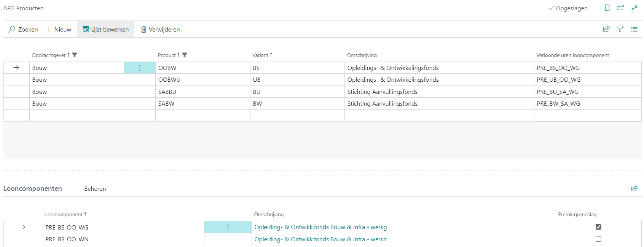Open the Opleiding- & Ontwikk.fonds werkn link
The width and height of the screenshot is (644, 247).
tap(320, 239)
